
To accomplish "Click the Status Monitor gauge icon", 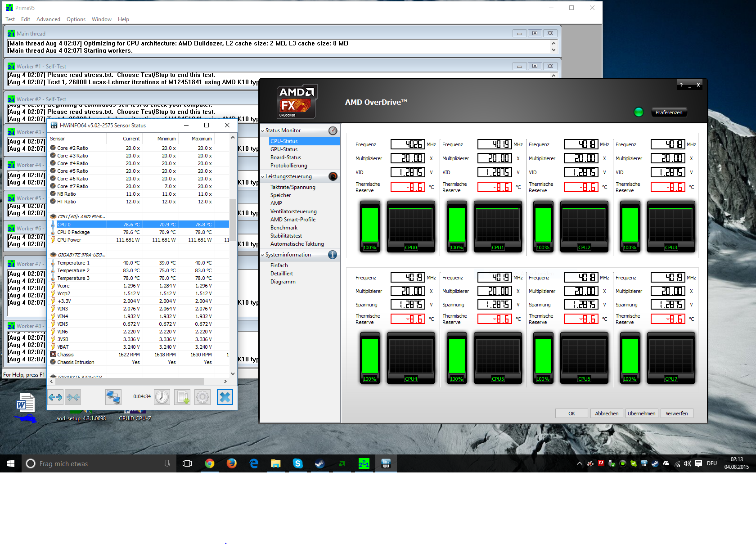I will tap(333, 130).
